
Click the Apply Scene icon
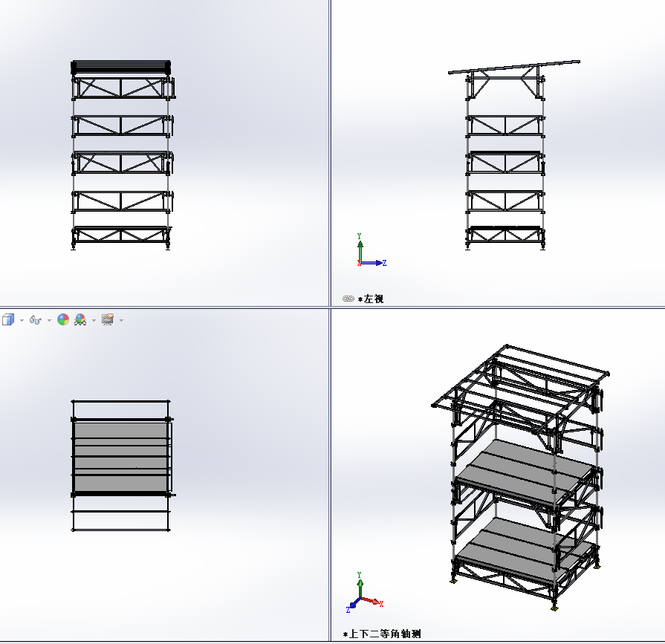(x=80, y=319)
